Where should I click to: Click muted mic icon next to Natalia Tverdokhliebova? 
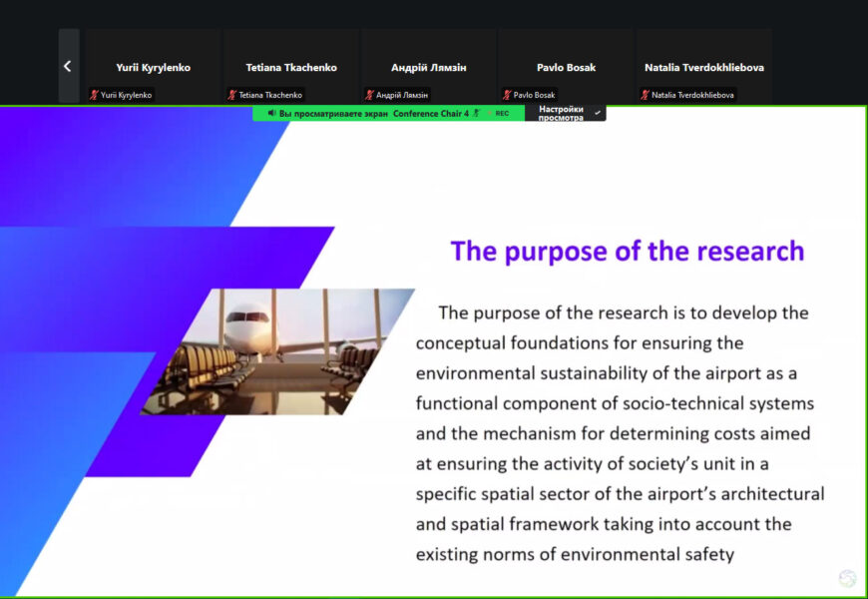tap(646, 95)
